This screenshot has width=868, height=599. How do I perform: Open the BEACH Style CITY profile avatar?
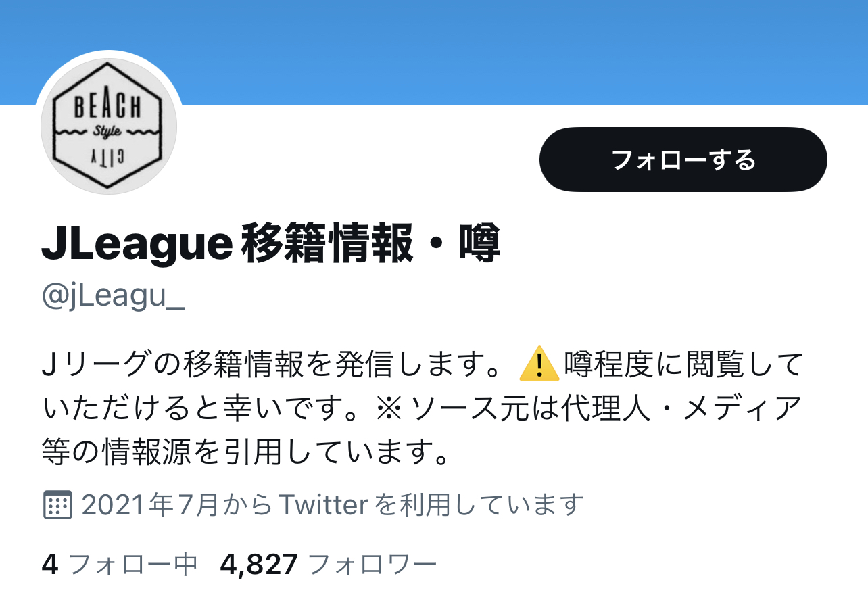pos(109,126)
